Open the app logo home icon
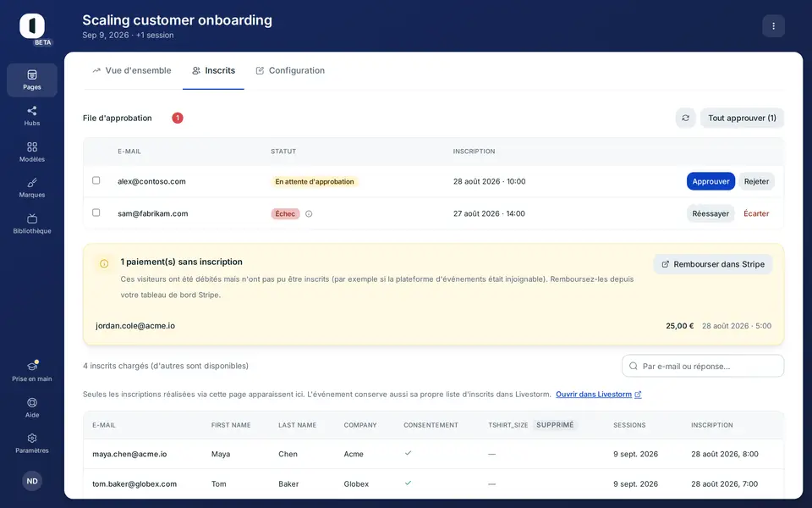Viewport: 812px width, 508px height. [32, 26]
